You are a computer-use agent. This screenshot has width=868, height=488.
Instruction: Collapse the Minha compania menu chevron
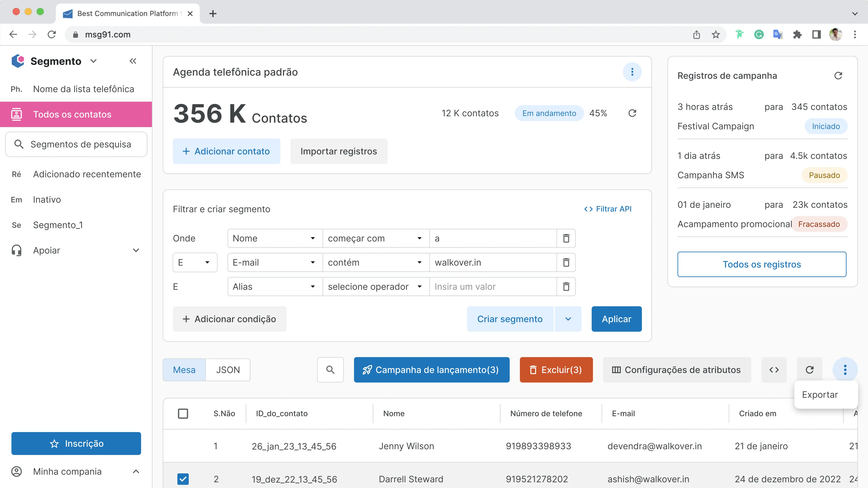coord(136,471)
